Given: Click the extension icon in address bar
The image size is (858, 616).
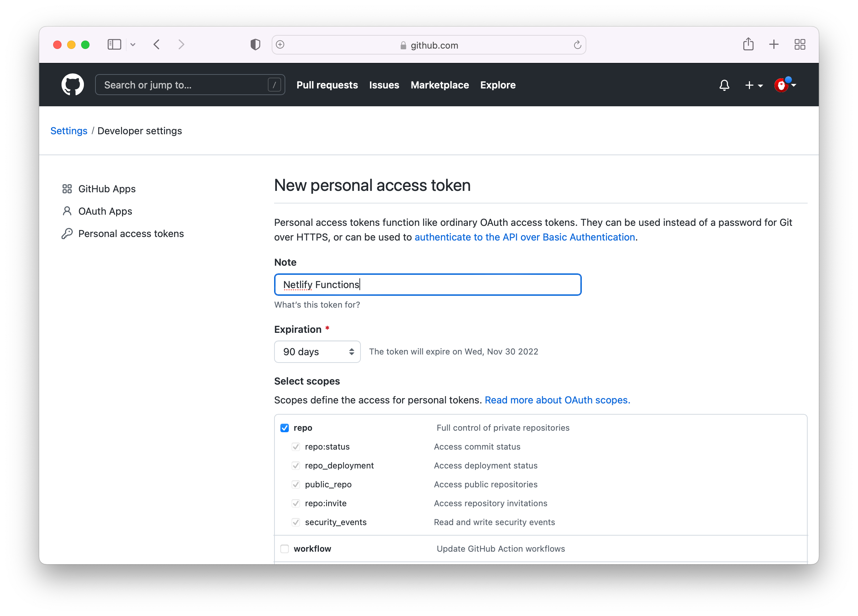Looking at the screenshot, I should pyautogui.click(x=280, y=45).
